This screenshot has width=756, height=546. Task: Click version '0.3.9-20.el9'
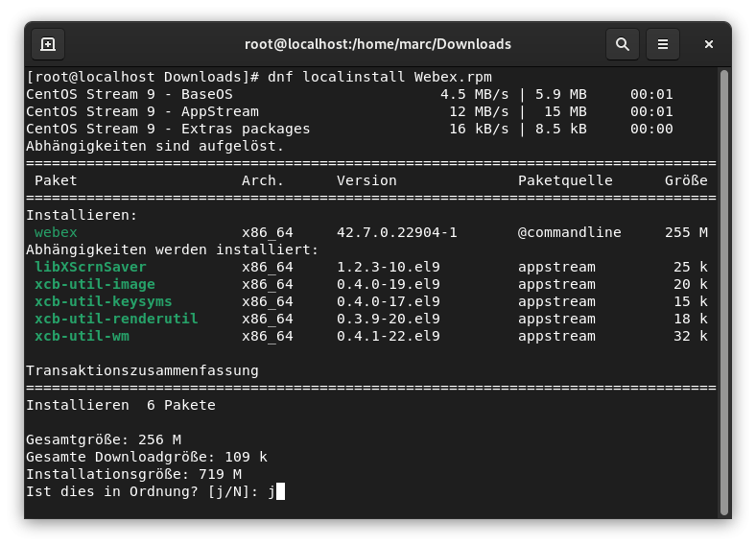tap(389, 320)
